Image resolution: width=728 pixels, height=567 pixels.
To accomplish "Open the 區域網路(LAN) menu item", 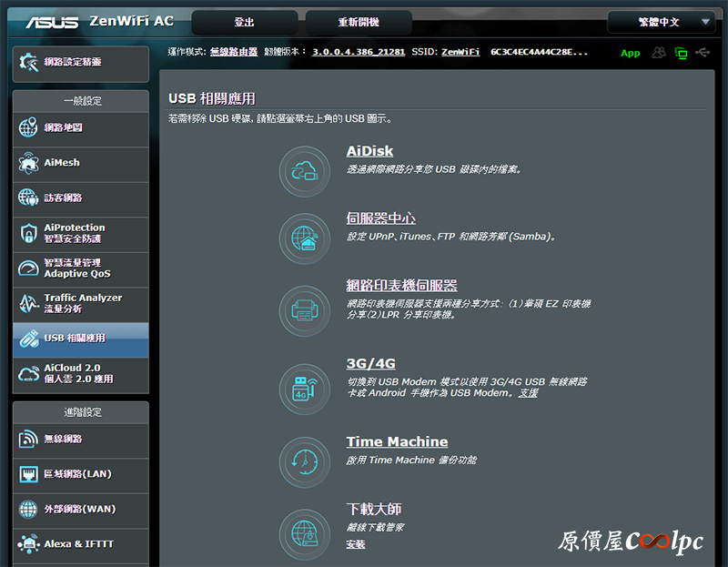I will [81, 474].
